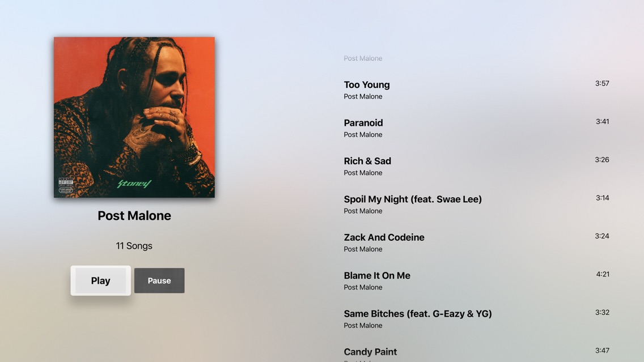Choose Same Bitches feat. G-Eazy & YG
The image size is (644, 362).
point(476,319)
